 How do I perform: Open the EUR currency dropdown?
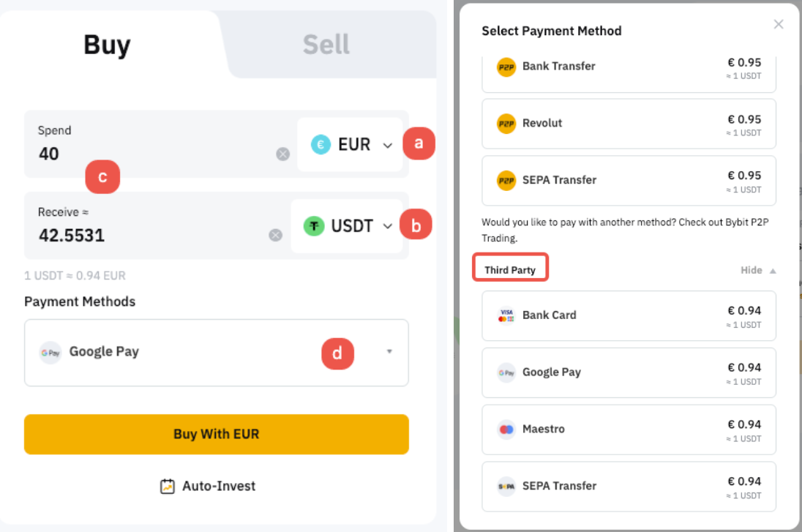tap(387, 145)
